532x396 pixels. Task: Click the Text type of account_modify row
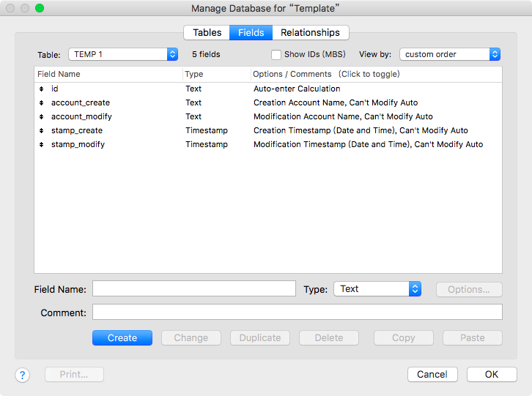coord(193,116)
